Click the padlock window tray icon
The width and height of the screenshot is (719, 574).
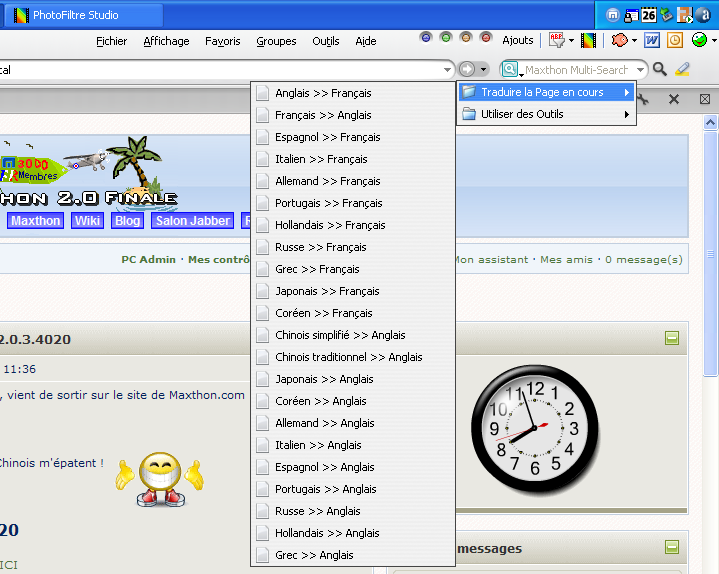coord(631,16)
